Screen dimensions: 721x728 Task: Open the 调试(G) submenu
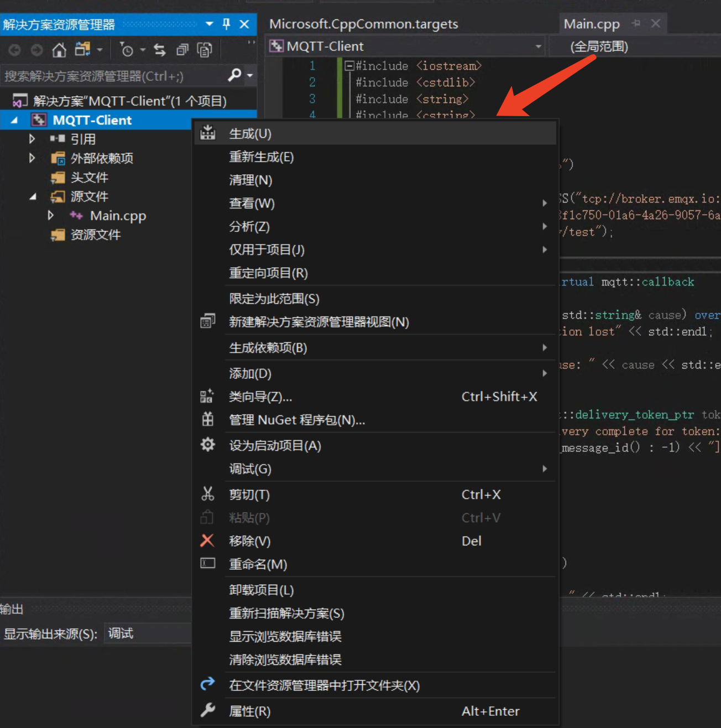click(x=375, y=469)
